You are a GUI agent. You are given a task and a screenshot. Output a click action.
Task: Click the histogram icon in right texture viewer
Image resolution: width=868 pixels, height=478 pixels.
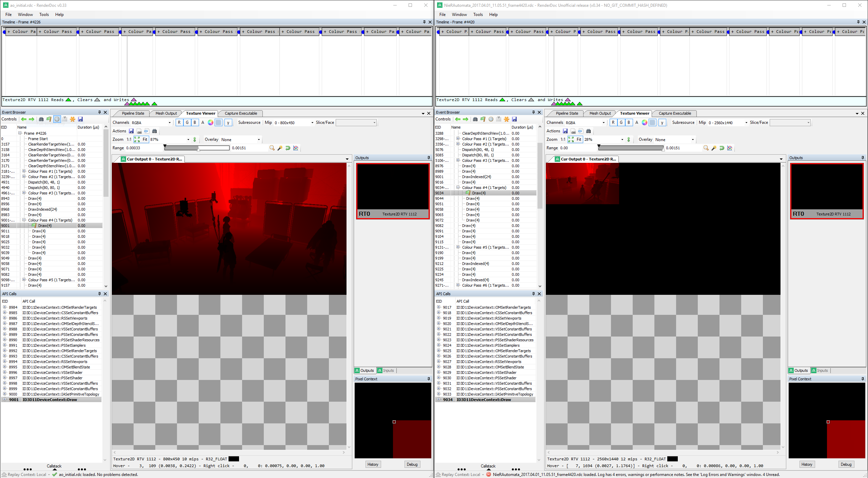point(730,148)
